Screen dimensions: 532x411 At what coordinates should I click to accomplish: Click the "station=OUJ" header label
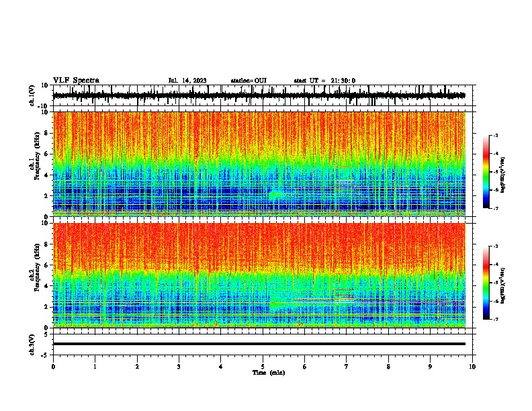click(249, 81)
